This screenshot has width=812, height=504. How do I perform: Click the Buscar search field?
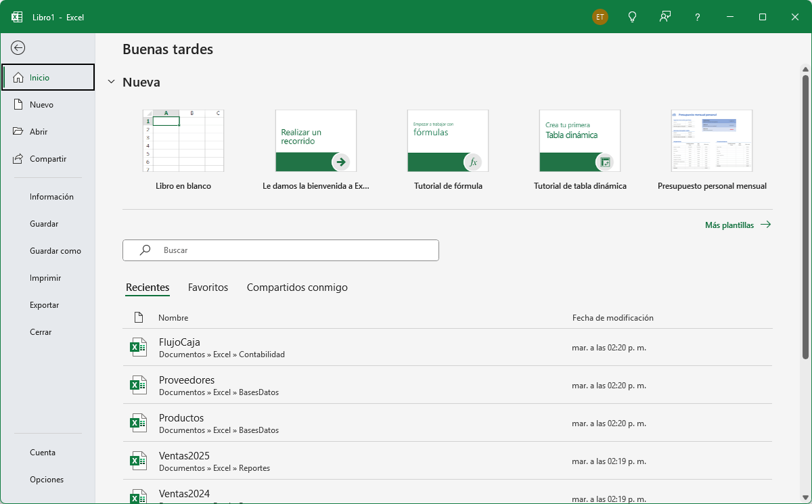(281, 250)
